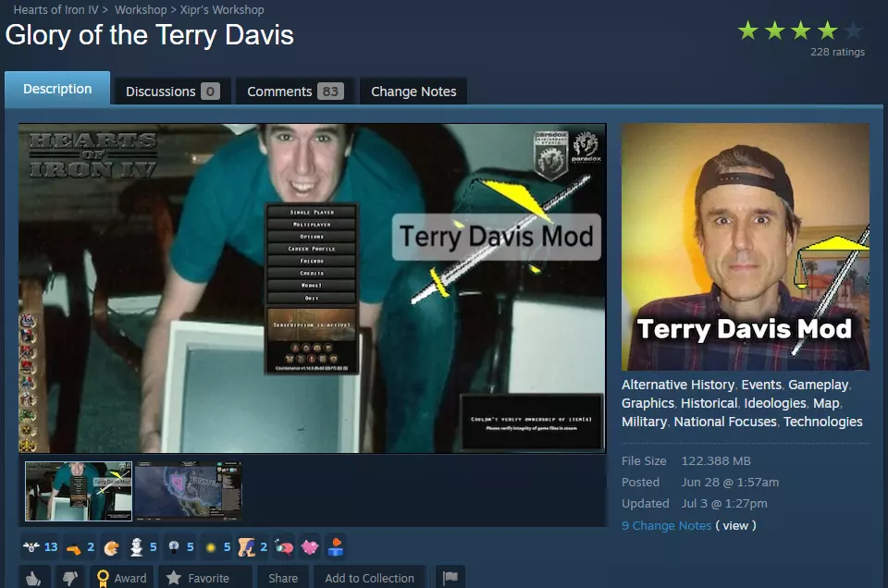Click the Share button

point(283,577)
